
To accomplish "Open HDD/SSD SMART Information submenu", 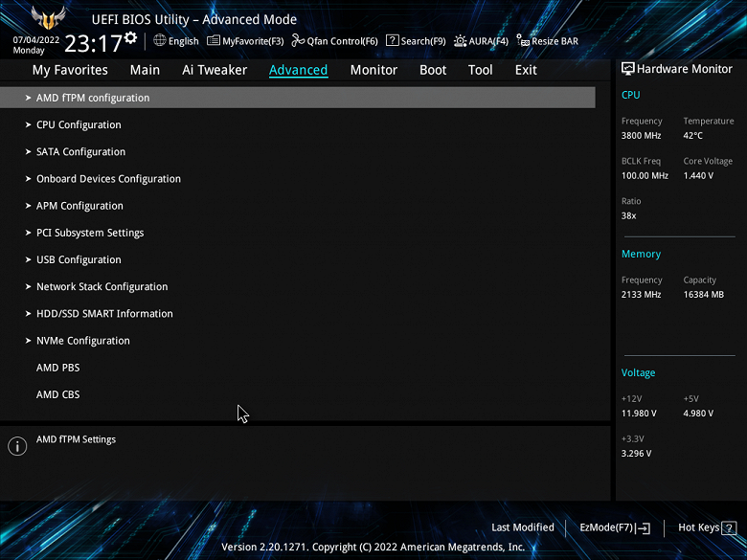I will (x=104, y=314).
